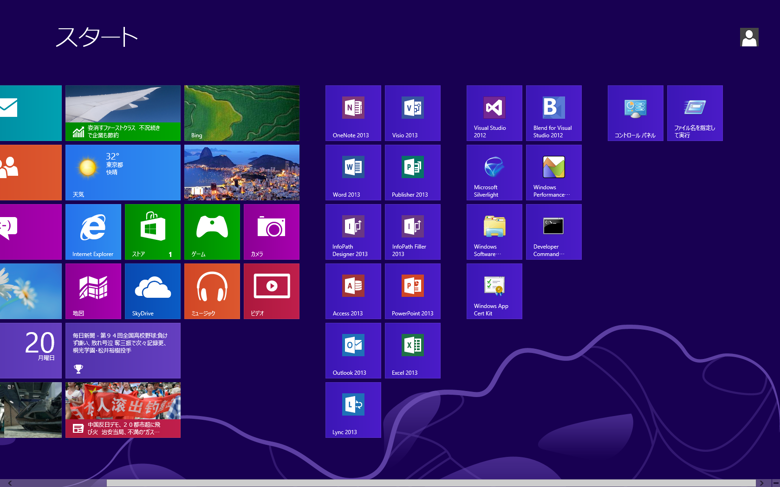Viewport: 780px width, 487px height.
Task: Open the ゲーム (Games) tile
Action: (212, 232)
